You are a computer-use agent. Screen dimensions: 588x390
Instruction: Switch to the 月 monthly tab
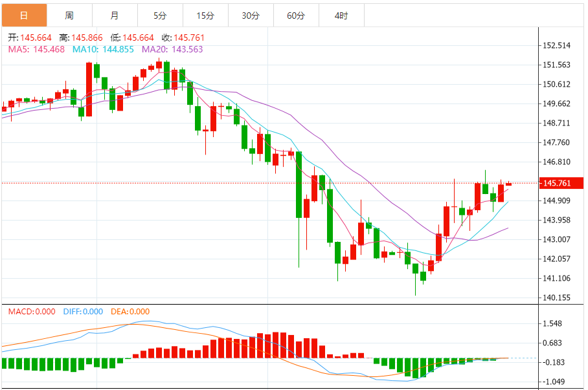[x=115, y=16]
